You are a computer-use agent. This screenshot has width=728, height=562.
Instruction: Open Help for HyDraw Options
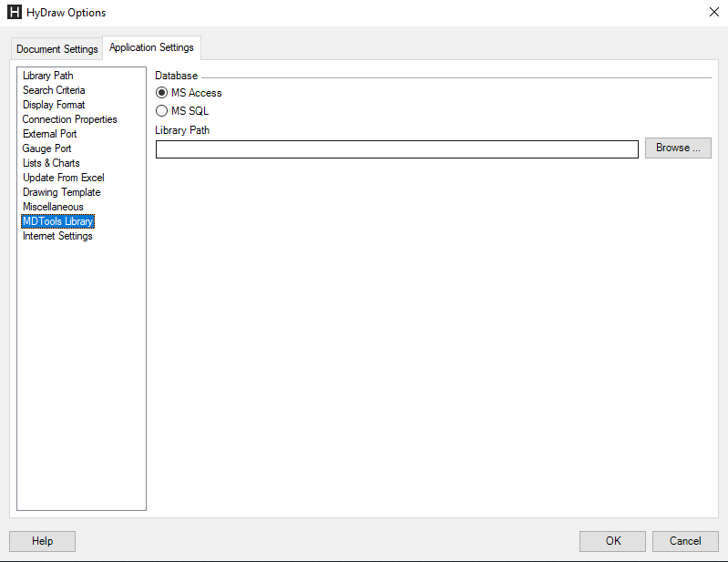42,541
